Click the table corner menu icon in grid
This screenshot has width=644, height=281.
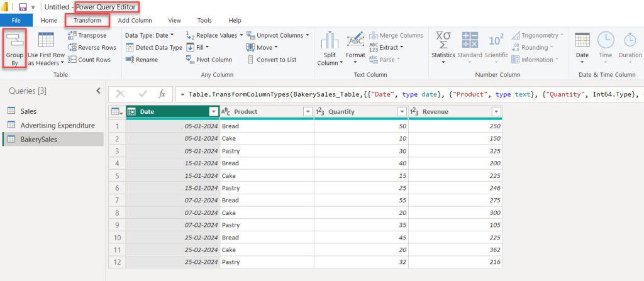tap(117, 112)
